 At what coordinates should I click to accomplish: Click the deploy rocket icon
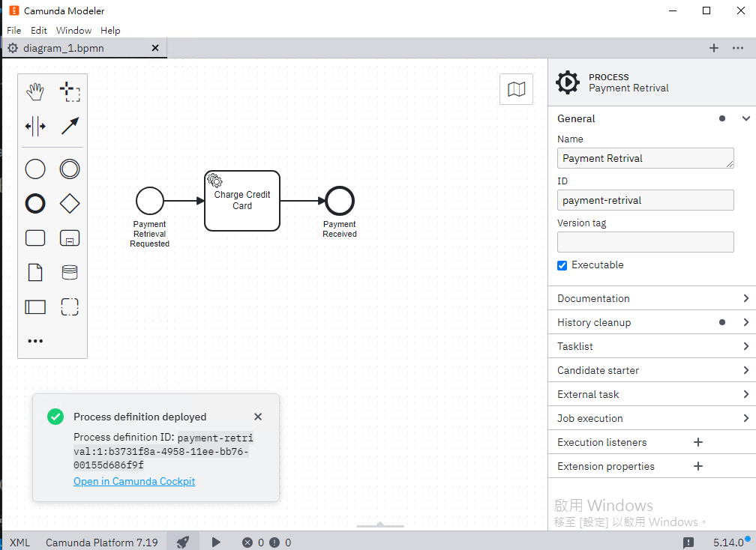click(x=183, y=543)
